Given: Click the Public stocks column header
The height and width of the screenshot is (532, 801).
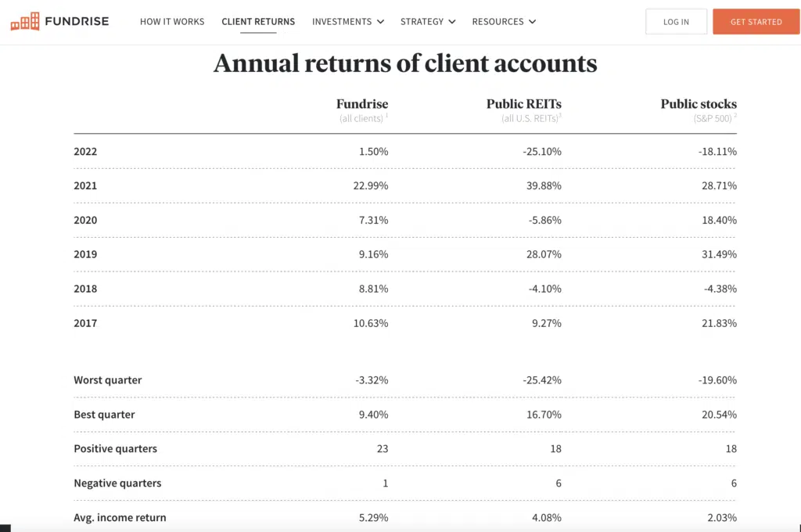Looking at the screenshot, I should (698, 104).
